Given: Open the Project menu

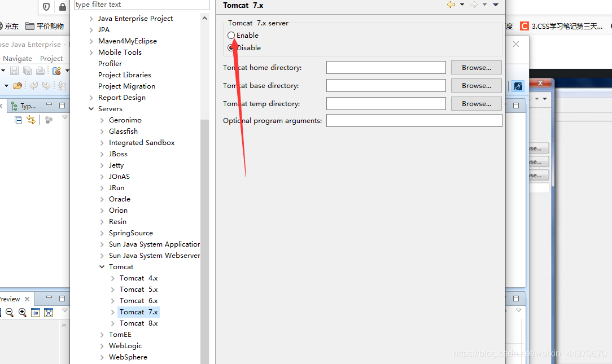Looking at the screenshot, I should (51, 59).
